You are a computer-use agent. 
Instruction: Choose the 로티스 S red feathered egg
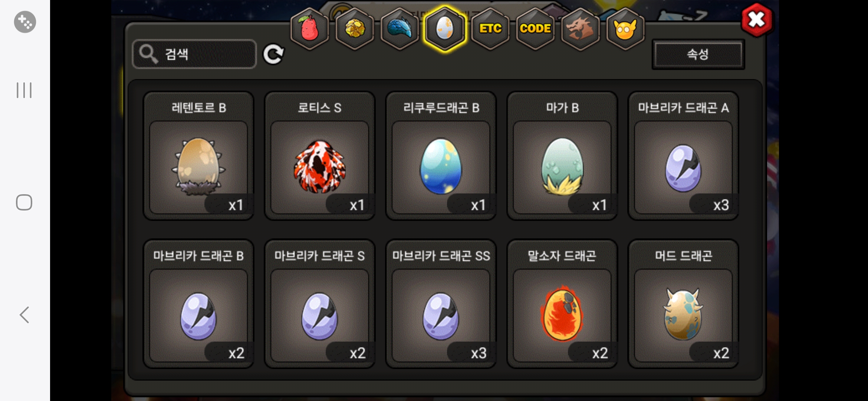(320, 156)
